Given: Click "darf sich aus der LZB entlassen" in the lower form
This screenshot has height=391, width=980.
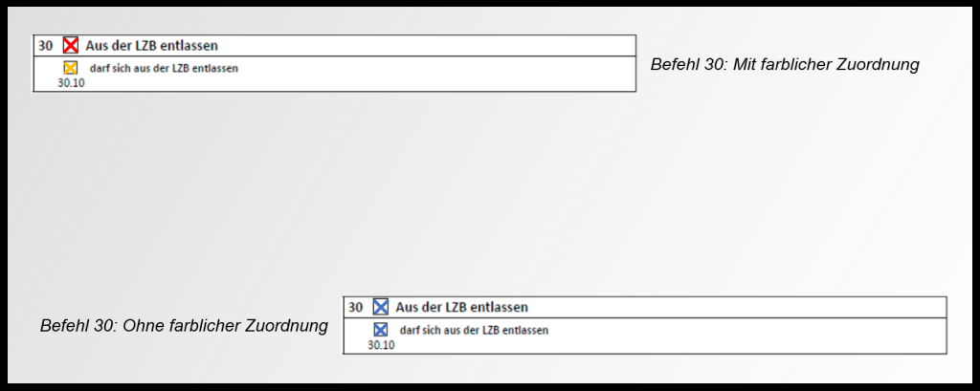Looking at the screenshot, I should tap(474, 331).
